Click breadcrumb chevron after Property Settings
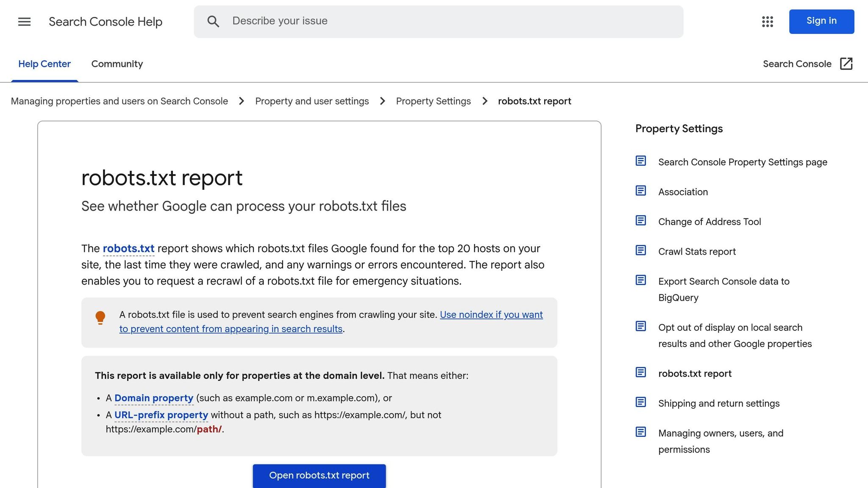This screenshot has width=868, height=488. pos(485,101)
